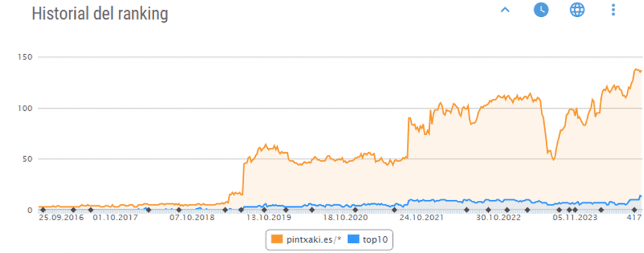The width and height of the screenshot is (644, 253).
Task: Collapse the Historial del ranking panel chevron
Action: tap(504, 10)
